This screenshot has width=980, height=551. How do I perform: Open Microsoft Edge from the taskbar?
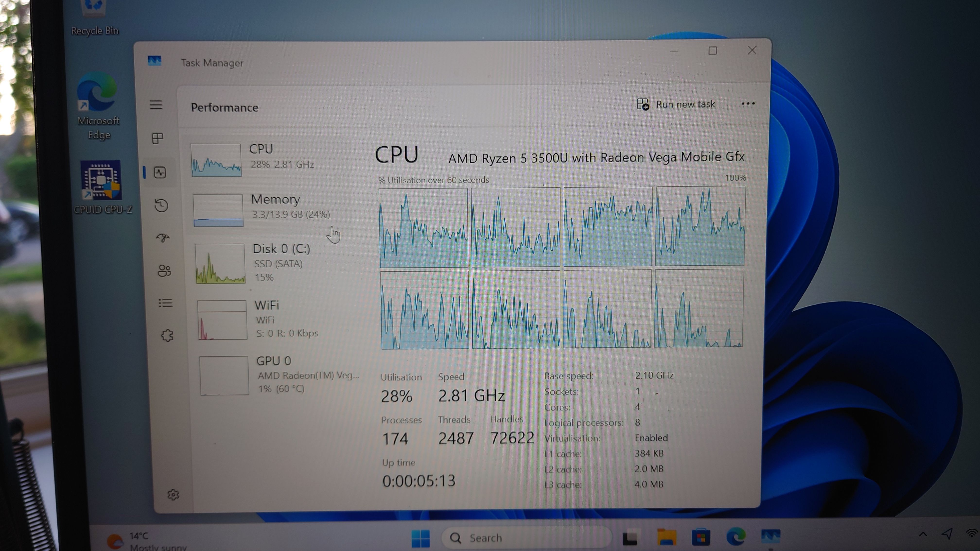(735, 537)
